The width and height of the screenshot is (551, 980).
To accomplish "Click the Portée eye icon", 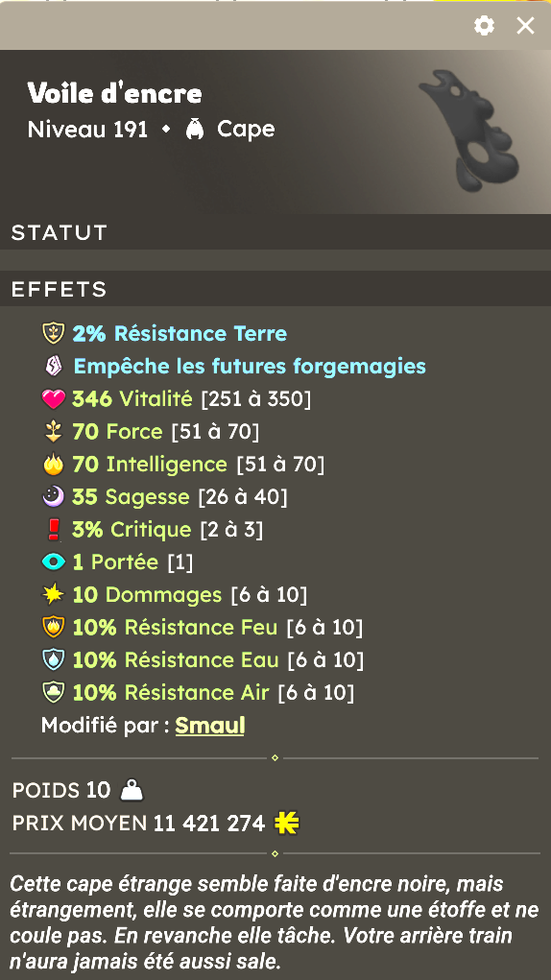I will pos(53,562).
